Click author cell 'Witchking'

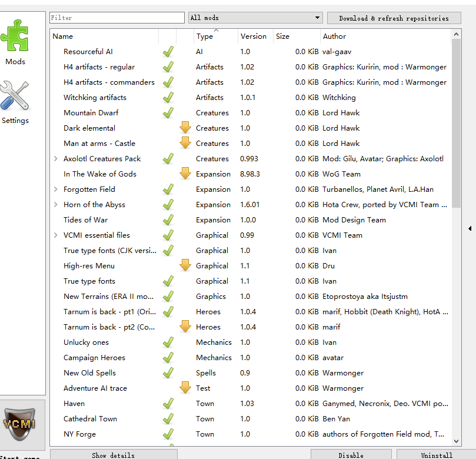pyautogui.click(x=339, y=98)
